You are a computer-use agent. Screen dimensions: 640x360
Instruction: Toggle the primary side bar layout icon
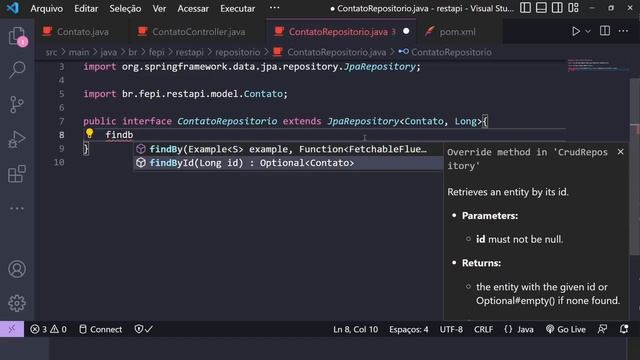[x=525, y=8]
